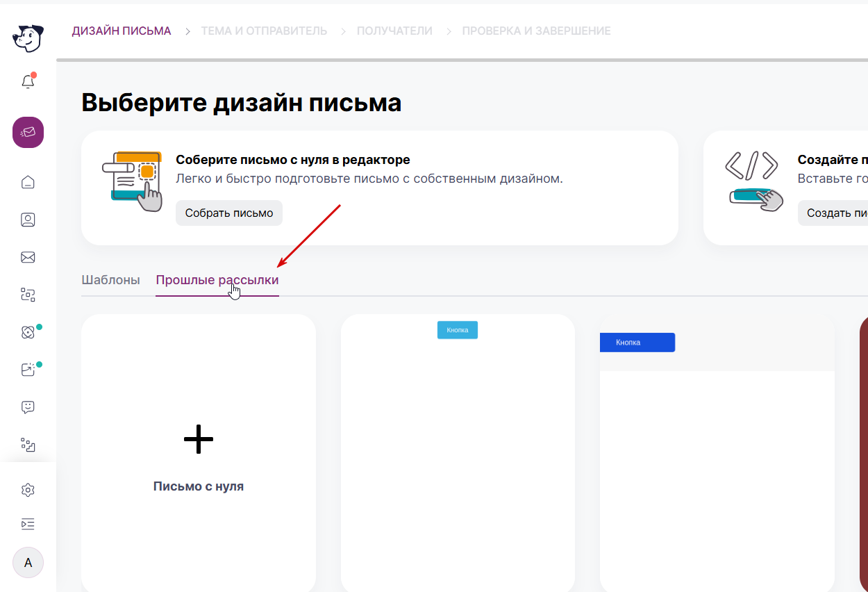This screenshot has height=592, width=868.
Task: Go to ПОЛУЧАТЕЛИ step
Action: tap(394, 31)
